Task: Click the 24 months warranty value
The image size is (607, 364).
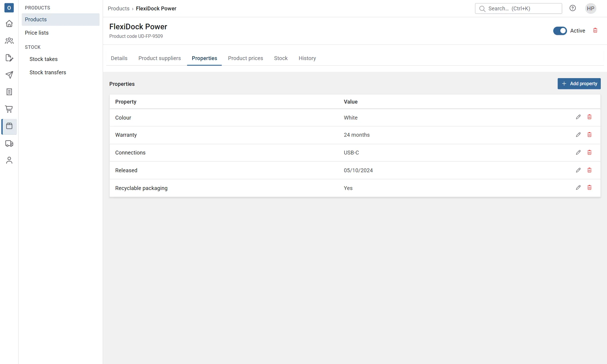Action: (357, 135)
